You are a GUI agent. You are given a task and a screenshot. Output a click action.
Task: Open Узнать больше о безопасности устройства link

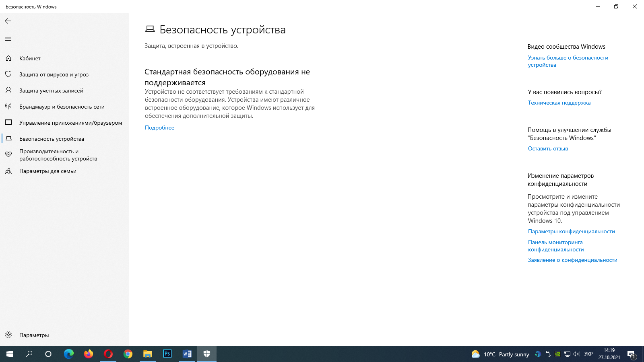568,61
